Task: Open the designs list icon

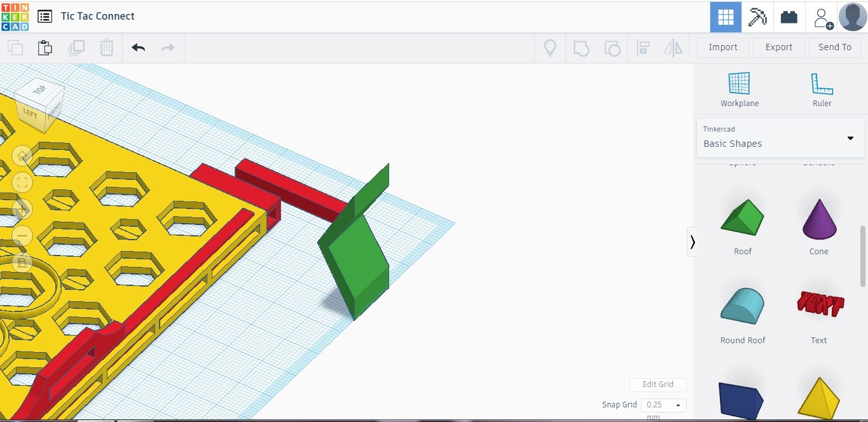Action: [x=45, y=17]
